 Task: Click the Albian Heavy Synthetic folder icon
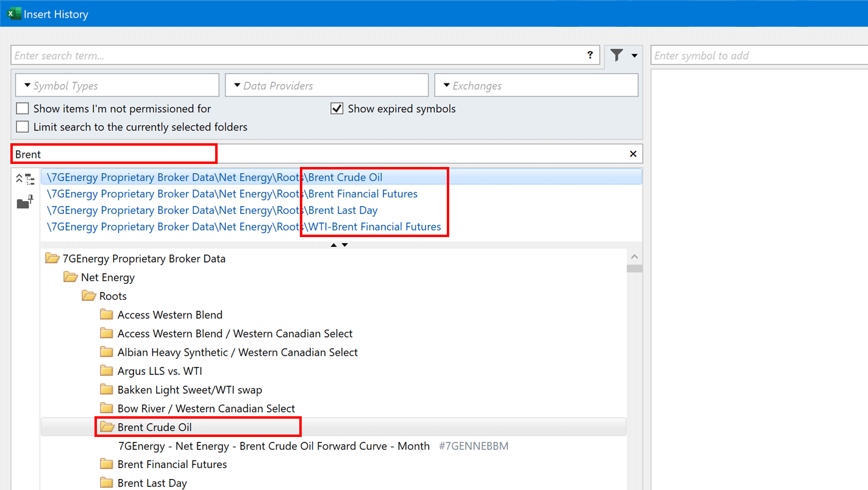pos(107,352)
